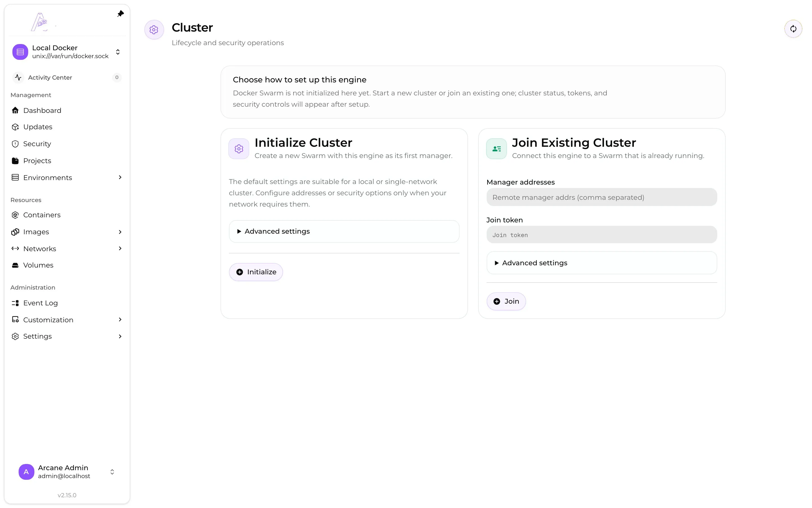
Task: Expand the Environments submenu chevron
Action: (x=120, y=178)
